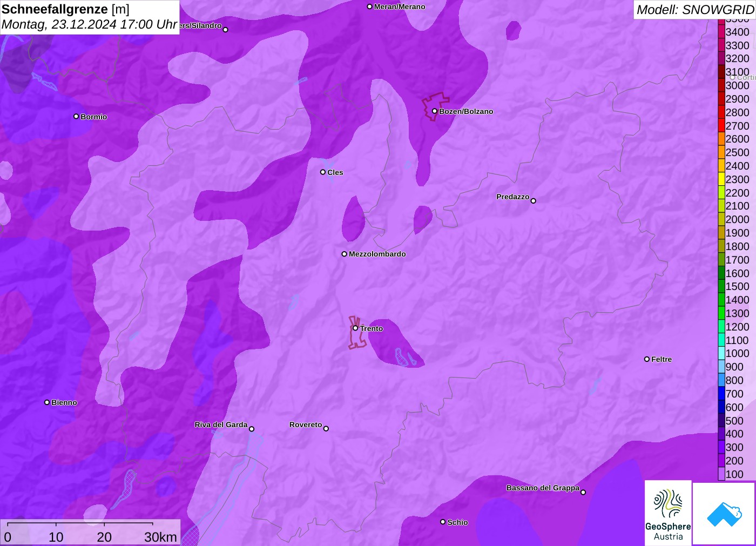
Task: Click the Feltre label text
Action: 661,359
